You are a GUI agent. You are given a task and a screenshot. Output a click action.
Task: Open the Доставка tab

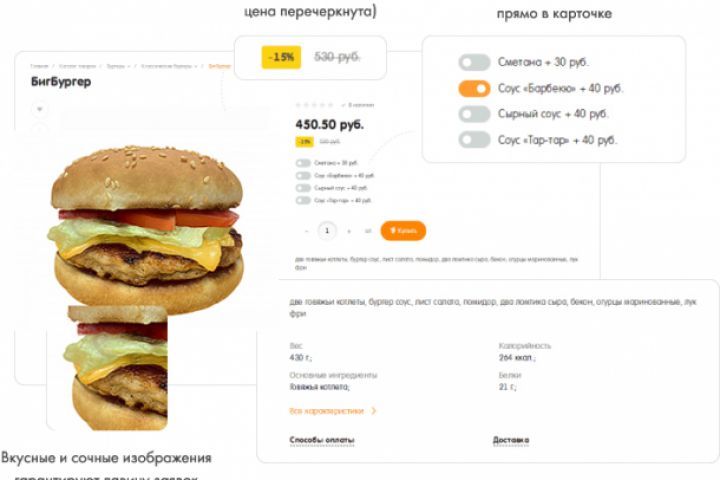coord(511,440)
